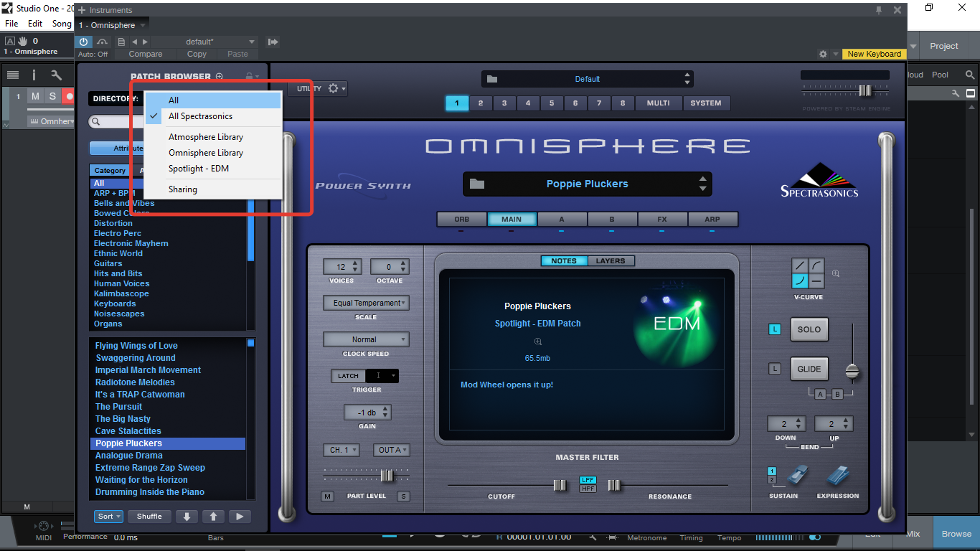Step to previous patch up arrow

[213, 517]
